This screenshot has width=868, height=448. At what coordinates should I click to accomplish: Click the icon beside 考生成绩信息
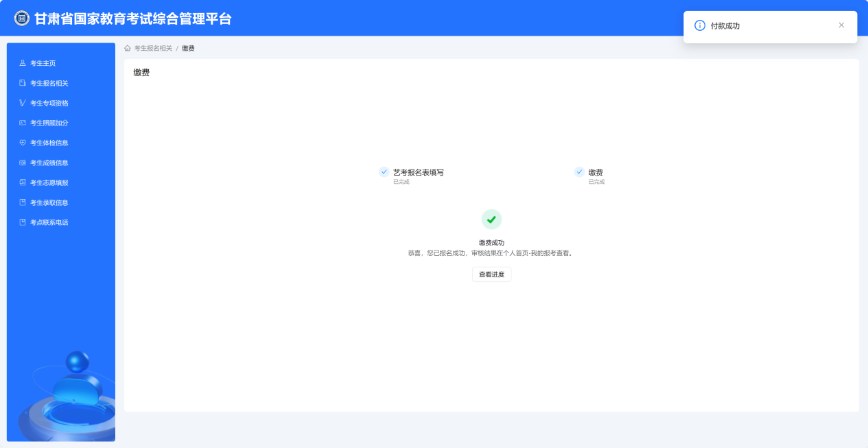coord(23,163)
